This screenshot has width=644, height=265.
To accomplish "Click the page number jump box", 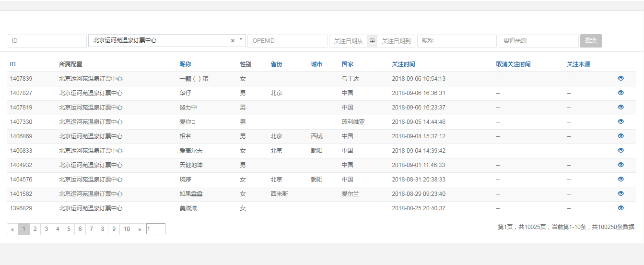I will coord(155,229).
